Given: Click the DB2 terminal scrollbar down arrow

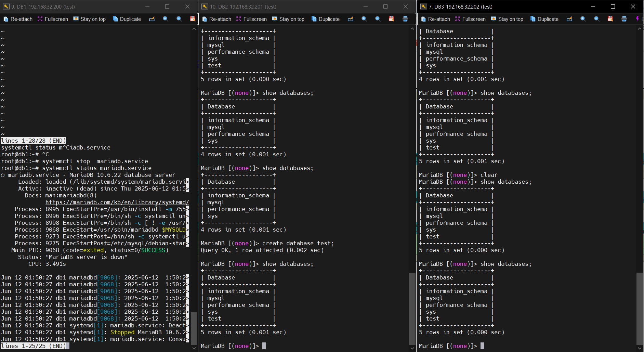Looking at the screenshot, I should tap(412, 348).
